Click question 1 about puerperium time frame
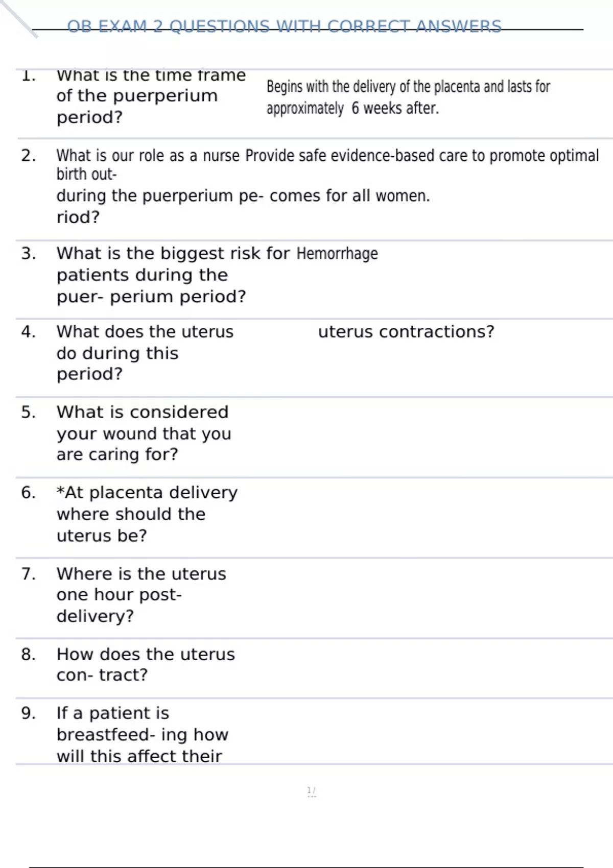Viewport: 613px width, 868px height. [x=151, y=96]
